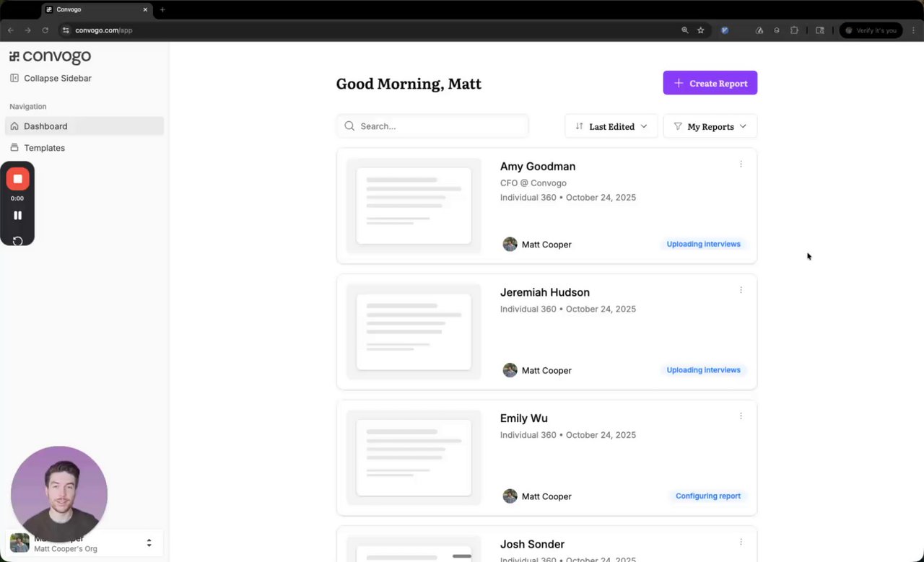Screen dimensions: 924x562
Task: Click the Collapse Sidebar button
Action: coord(51,78)
